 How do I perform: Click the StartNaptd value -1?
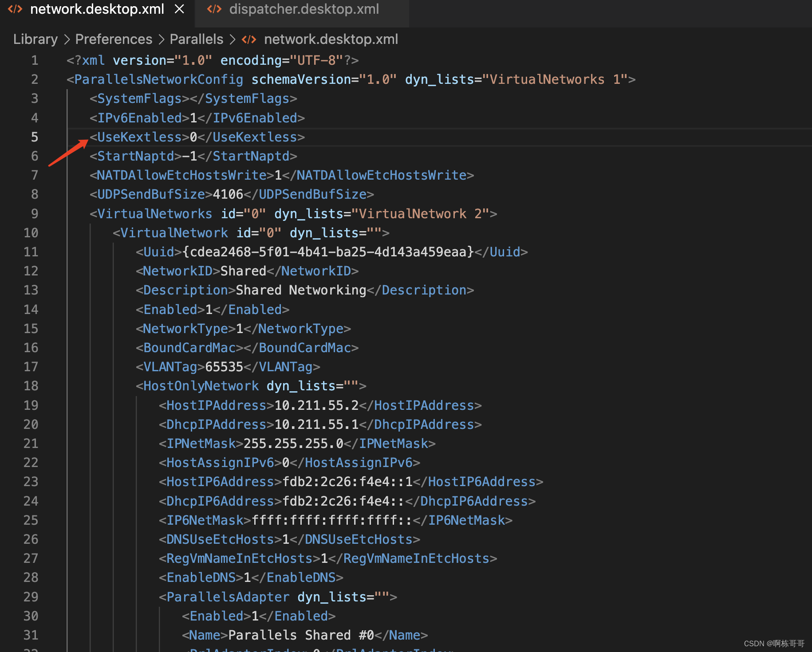point(190,156)
